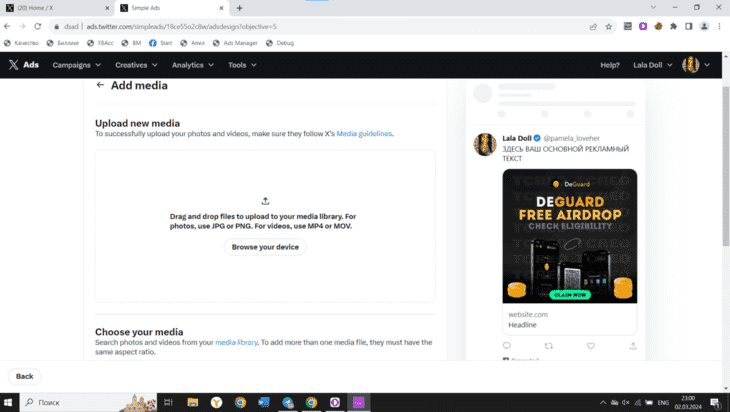730x412 pixels.
Task: Open the media library link
Action: pos(236,342)
